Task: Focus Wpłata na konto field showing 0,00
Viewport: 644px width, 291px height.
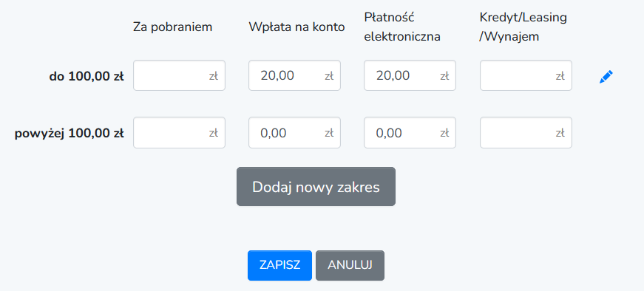Action: (294, 132)
